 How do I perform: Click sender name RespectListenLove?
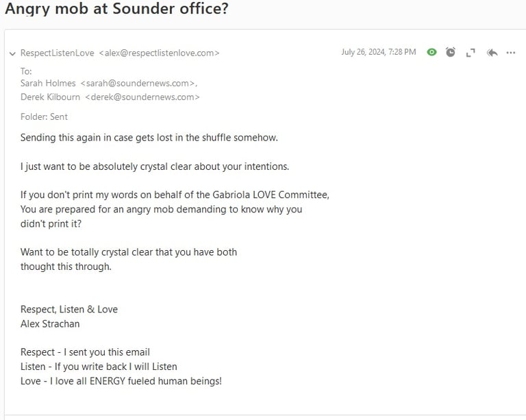(x=58, y=53)
